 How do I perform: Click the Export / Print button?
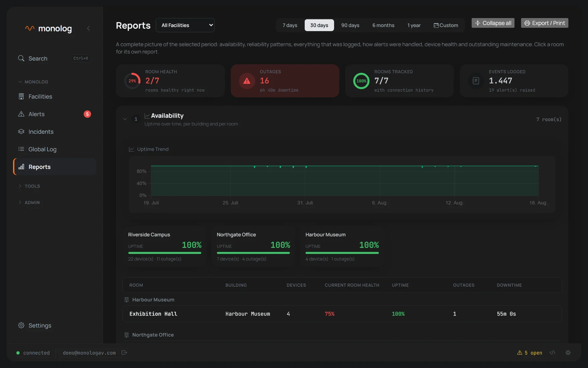(x=545, y=23)
